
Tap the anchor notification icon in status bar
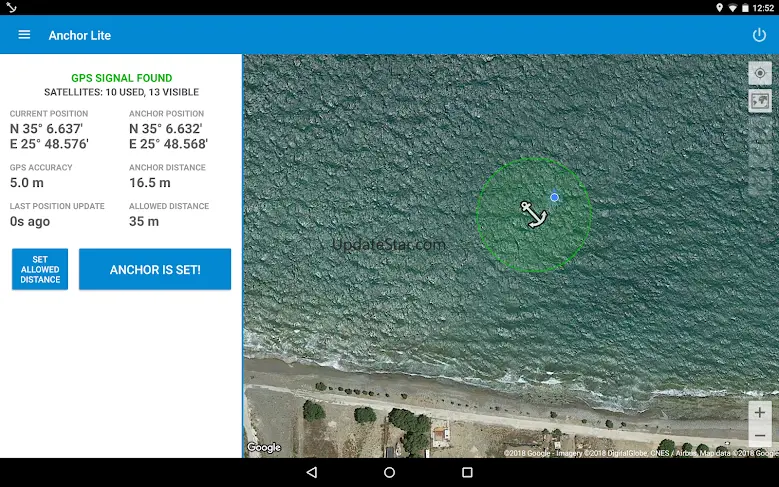point(11,7)
